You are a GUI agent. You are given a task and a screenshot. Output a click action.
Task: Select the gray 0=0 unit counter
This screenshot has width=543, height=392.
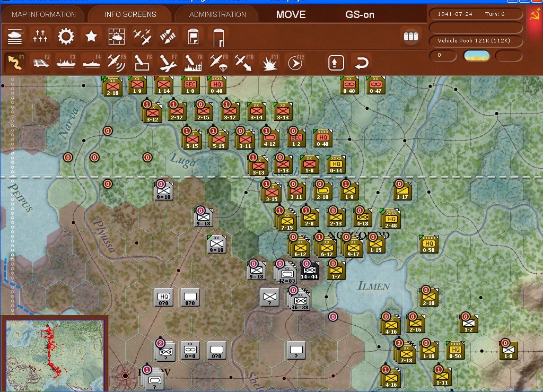(x=190, y=350)
